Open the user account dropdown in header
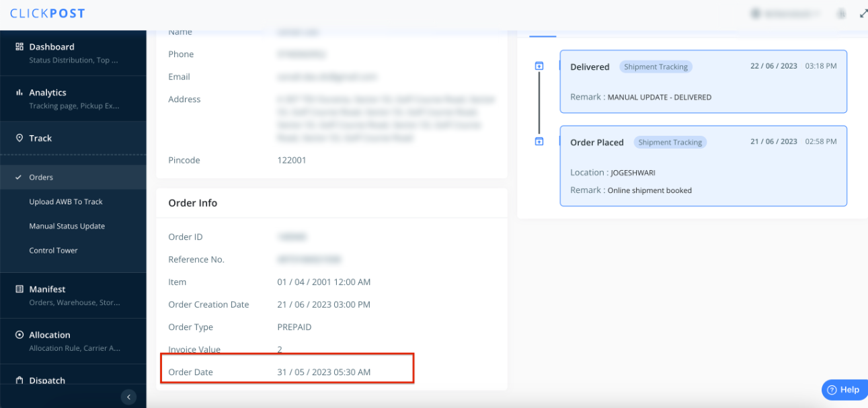Screen dimensions: 868x408 pos(785,13)
